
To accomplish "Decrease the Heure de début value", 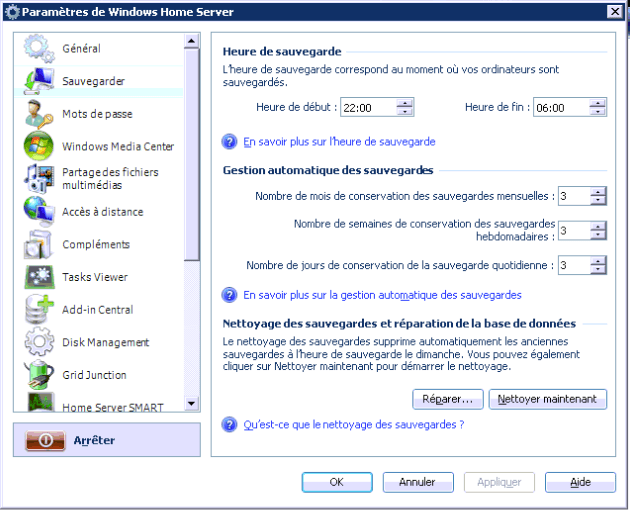I will [405, 112].
